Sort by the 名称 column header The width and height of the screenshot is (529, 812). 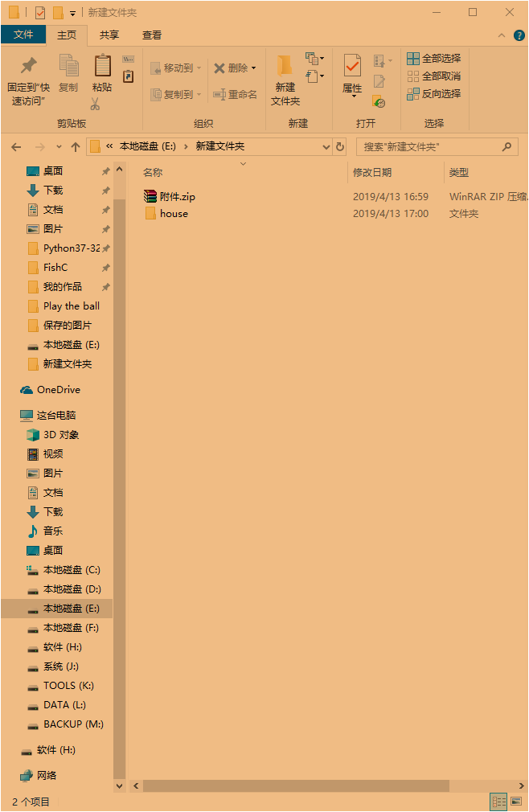(153, 172)
